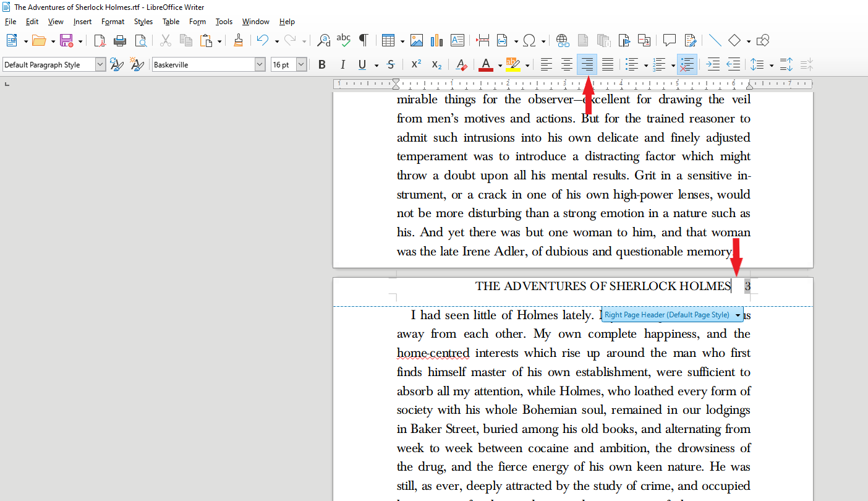The image size is (868, 501).
Task: Clone formatting with paintbrush
Action: coord(238,41)
